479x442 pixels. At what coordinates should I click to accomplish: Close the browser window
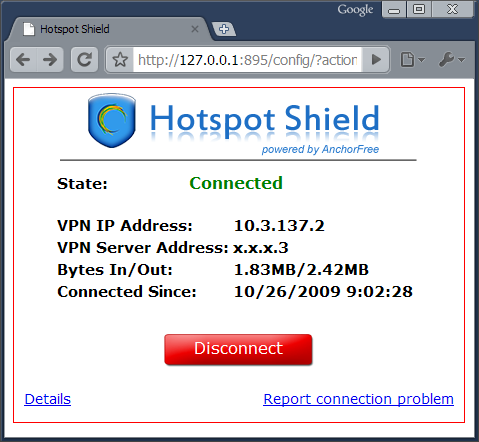(x=452, y=10)
